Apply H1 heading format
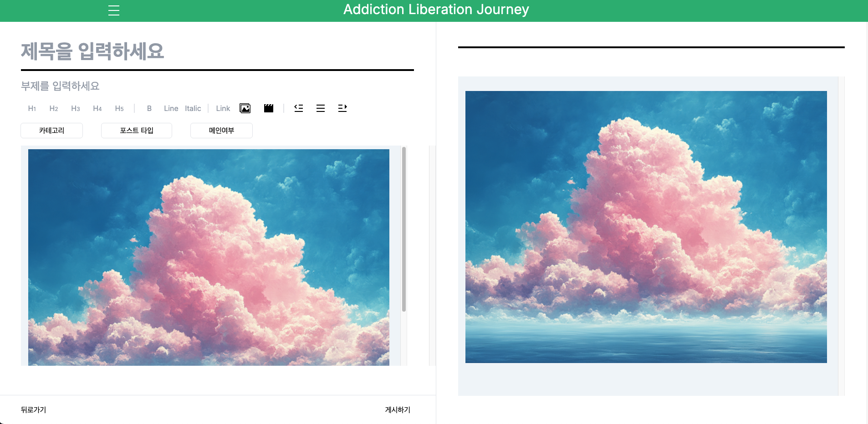The width and height of the screenshot is (868, 424). click(x=32, y=108)
